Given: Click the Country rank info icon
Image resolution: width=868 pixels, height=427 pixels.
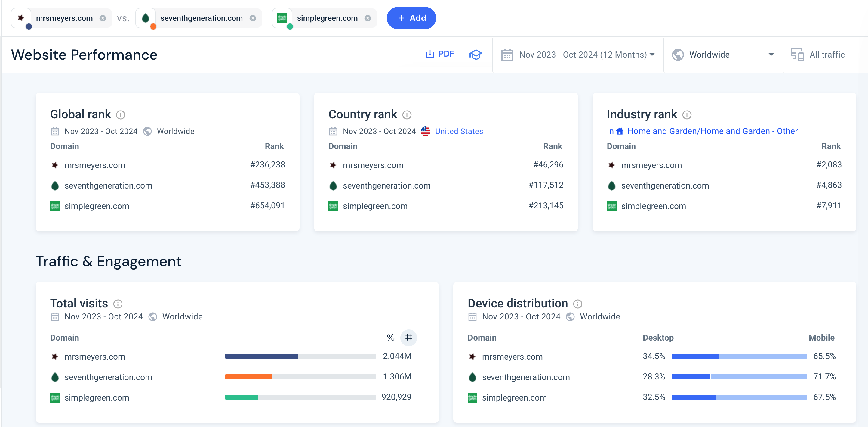Looking at the screenshot, I should click(407, 115).
